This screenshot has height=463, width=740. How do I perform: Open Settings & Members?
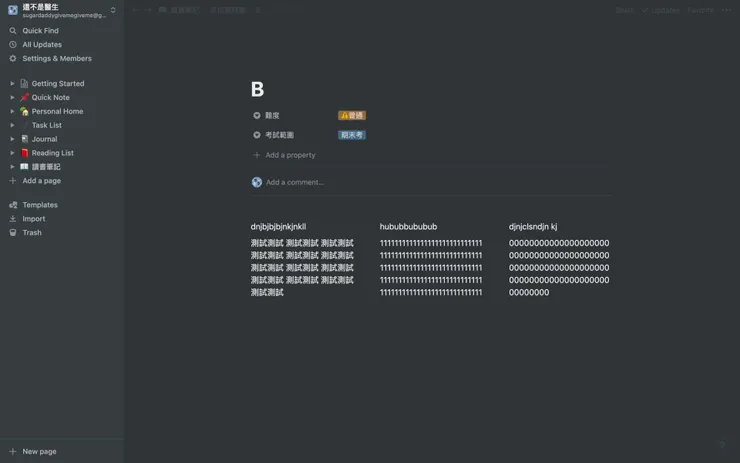pyautogui.click(x=57, y=59)
